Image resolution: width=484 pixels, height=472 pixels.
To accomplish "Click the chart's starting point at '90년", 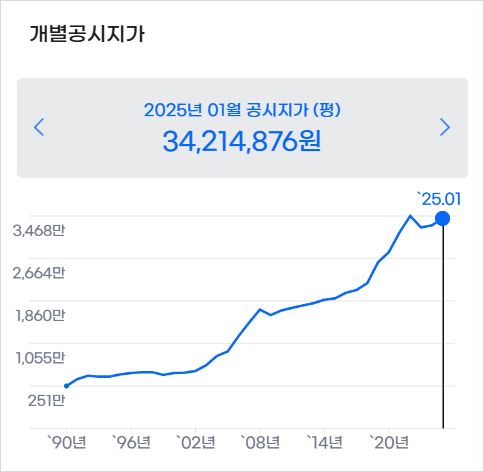I will [66, 386].
